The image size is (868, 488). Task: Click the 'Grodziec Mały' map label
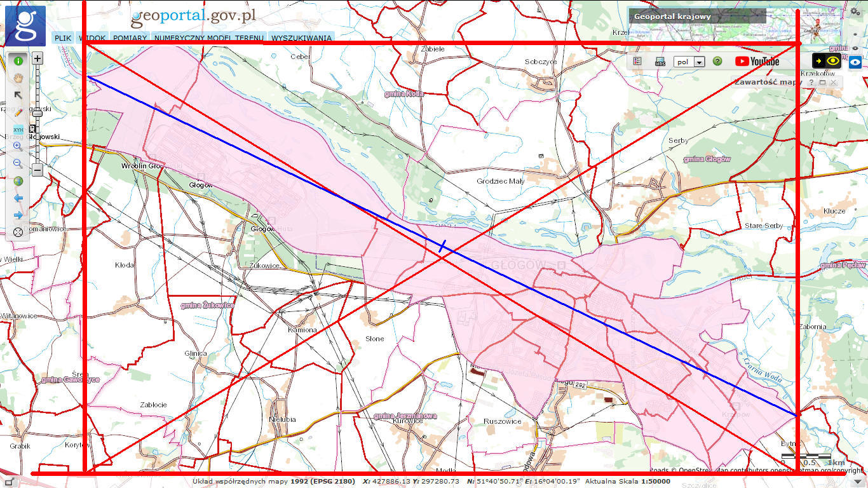coord(501,181)
